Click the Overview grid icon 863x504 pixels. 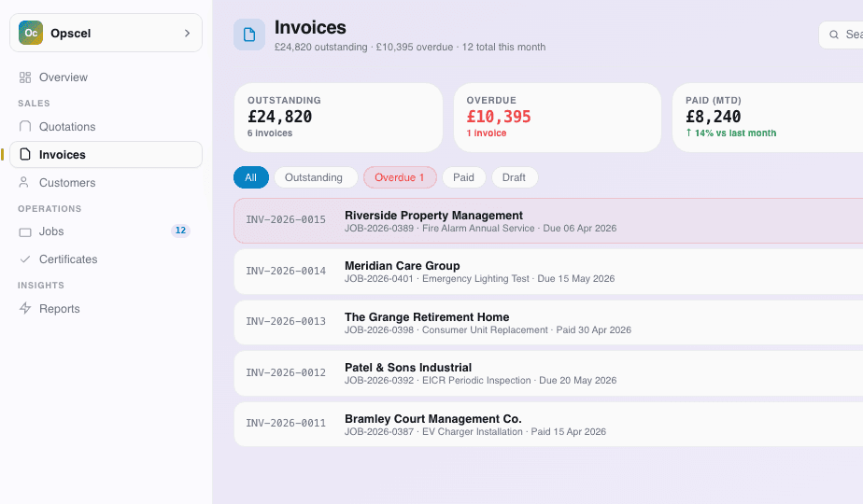tap(25, 77)
